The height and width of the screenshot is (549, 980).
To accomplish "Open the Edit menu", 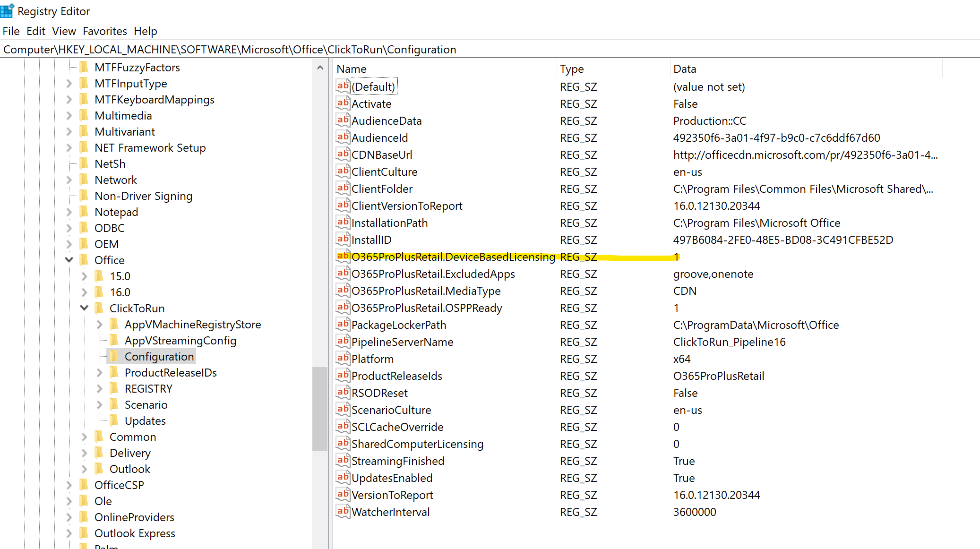I will (x=35, y=31).
